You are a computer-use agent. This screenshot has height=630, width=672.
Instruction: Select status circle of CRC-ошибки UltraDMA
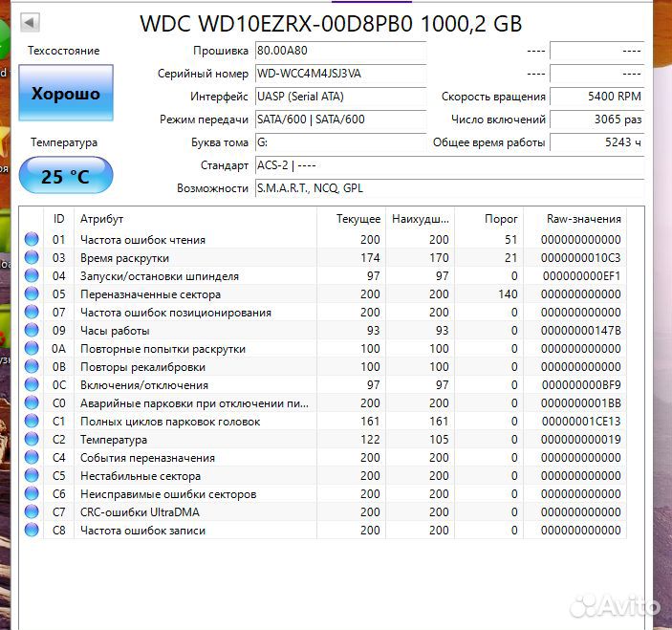click(32, 511)
